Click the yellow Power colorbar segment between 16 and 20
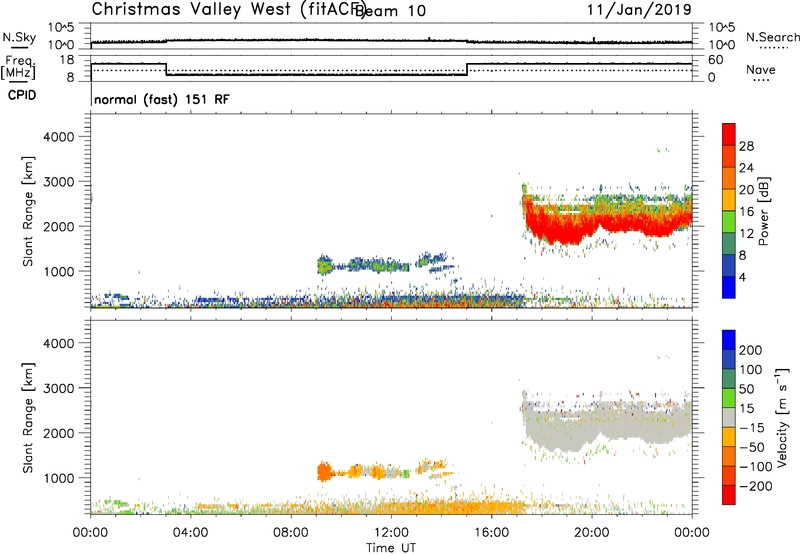 coord(729,200)
